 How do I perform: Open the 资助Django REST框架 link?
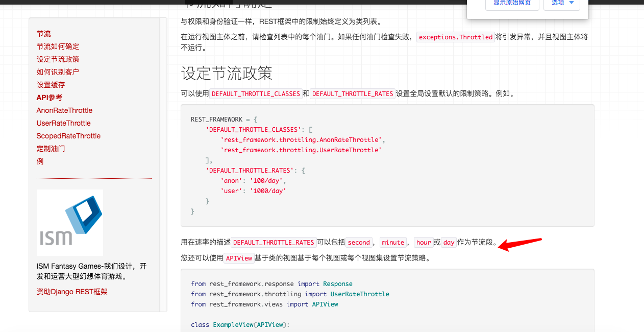pyautogui.click(x=72, y=292)
